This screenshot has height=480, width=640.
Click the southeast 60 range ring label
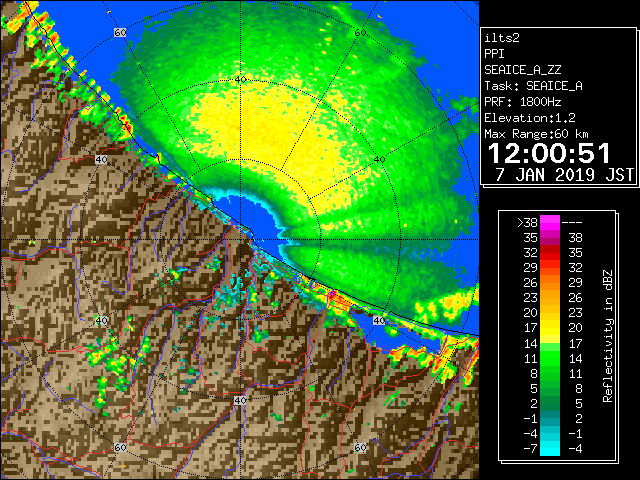[x=360, y=447]
